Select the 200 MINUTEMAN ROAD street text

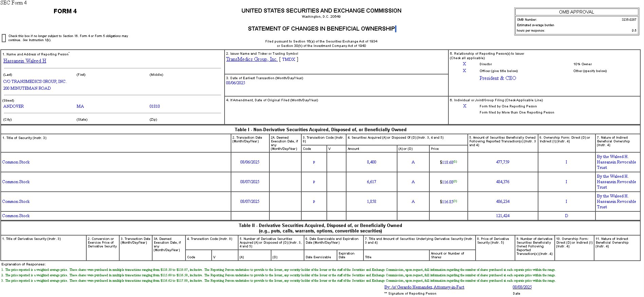point(27,88)
